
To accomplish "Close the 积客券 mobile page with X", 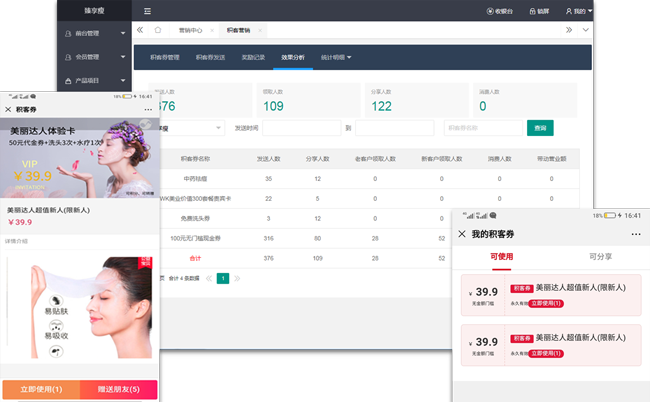I will (9, 109).
